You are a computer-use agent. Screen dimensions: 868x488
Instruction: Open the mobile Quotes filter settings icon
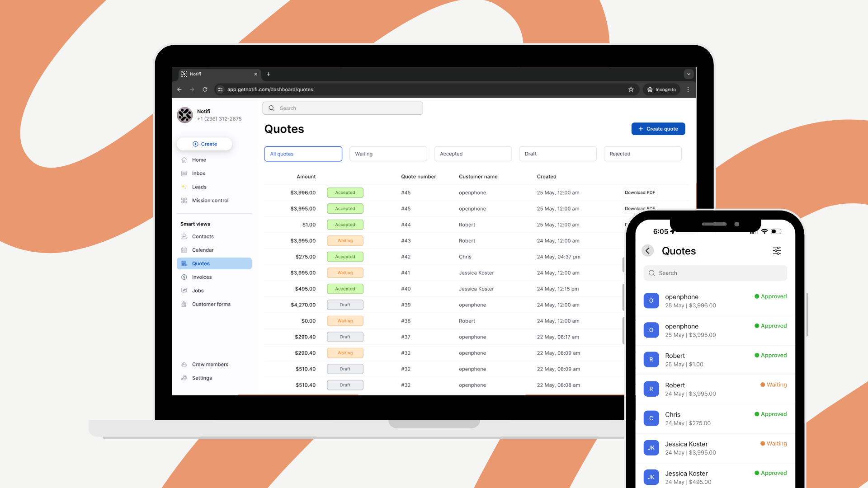[777, 251]
